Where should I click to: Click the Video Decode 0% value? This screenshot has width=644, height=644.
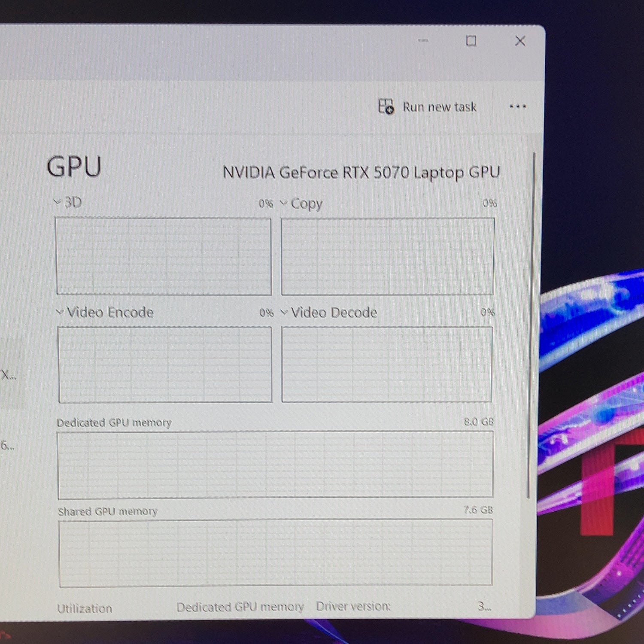[488, 312]
